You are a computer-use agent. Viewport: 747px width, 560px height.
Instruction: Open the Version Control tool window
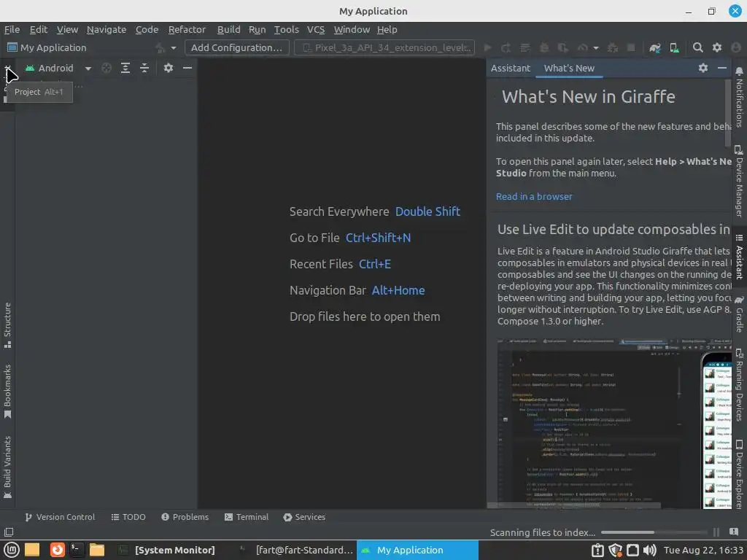point(60,517)
